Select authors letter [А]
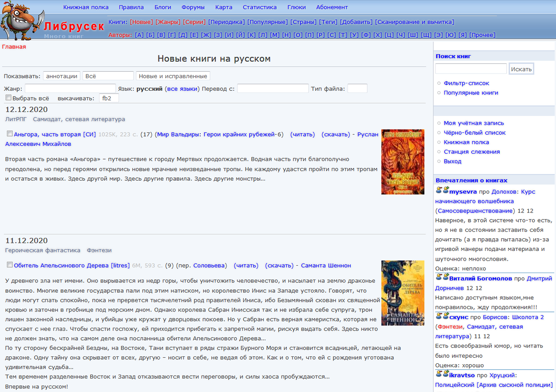The image size is (556, 392). [x=139, y=35]
